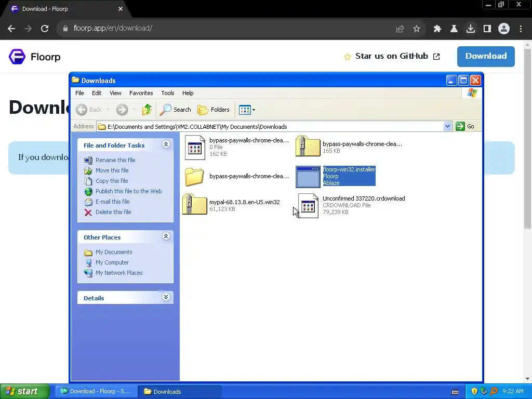Go to My Computer in Other Places
Image resolution: width=532 pixels, height=399 pixels.
pos(112,262)
